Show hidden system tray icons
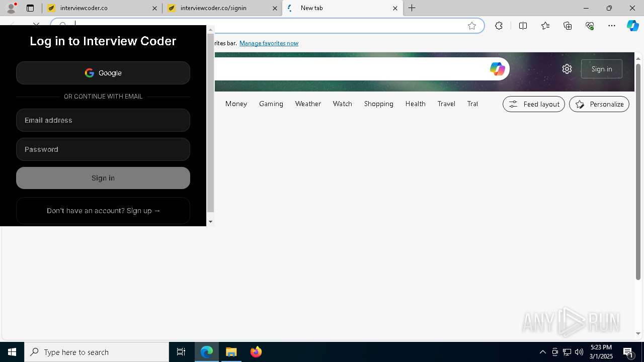This screenshot has height=362, width=644. coord(542,352)
